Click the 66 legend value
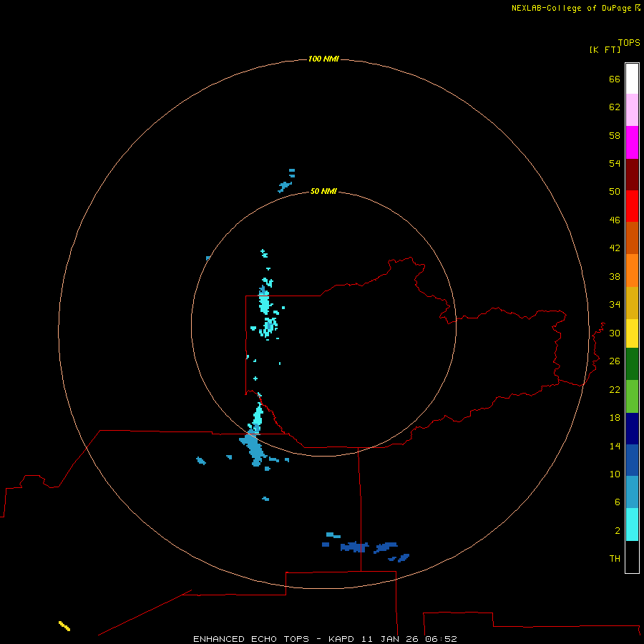 coord(615,79)
